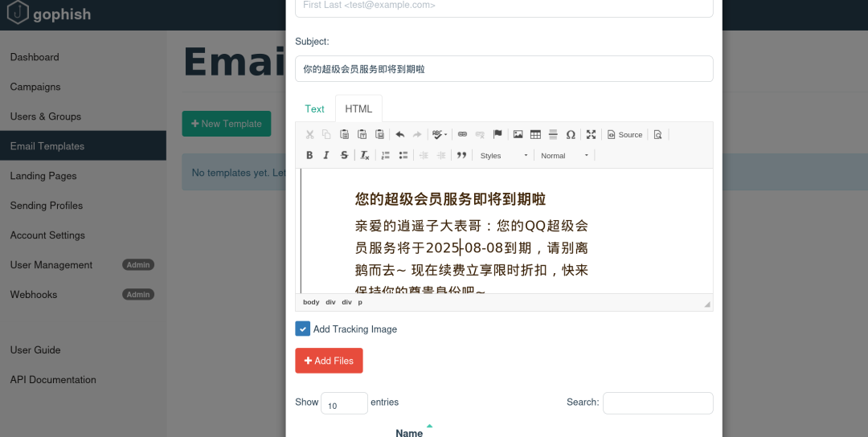The image size is (868, 437).
Task: Open the Styles dropdown
Action: point(504,155)
